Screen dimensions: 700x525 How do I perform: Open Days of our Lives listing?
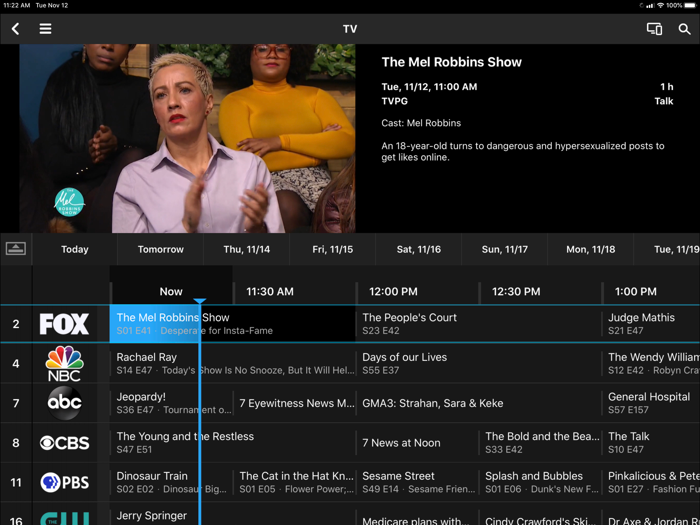479,363
